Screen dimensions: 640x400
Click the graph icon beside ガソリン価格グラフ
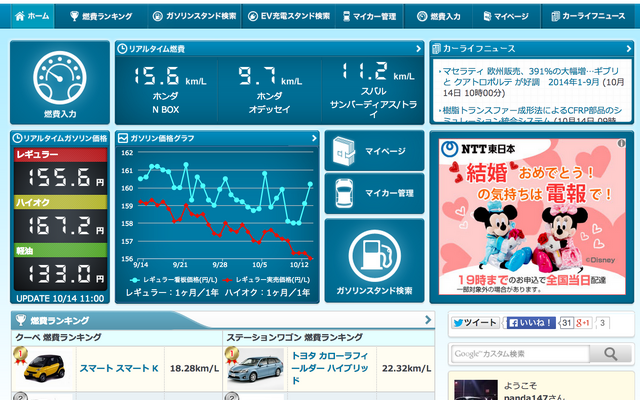[x=123, y=138]
